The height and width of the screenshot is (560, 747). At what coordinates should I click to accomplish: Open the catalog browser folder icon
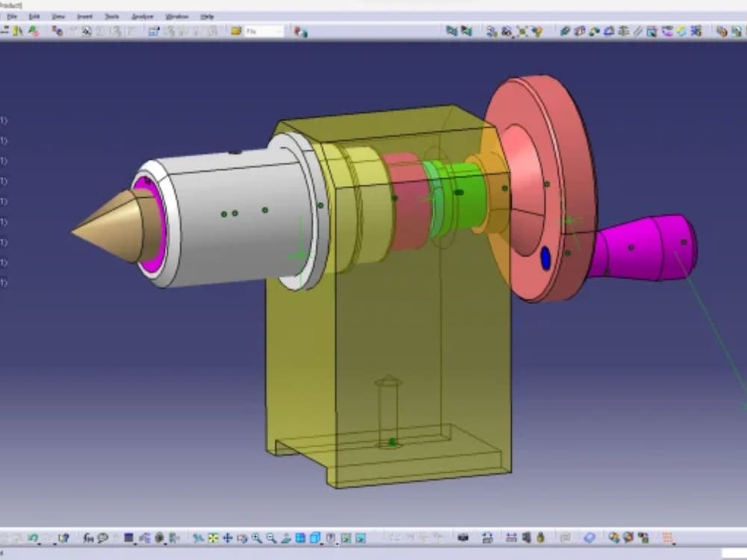236,31
